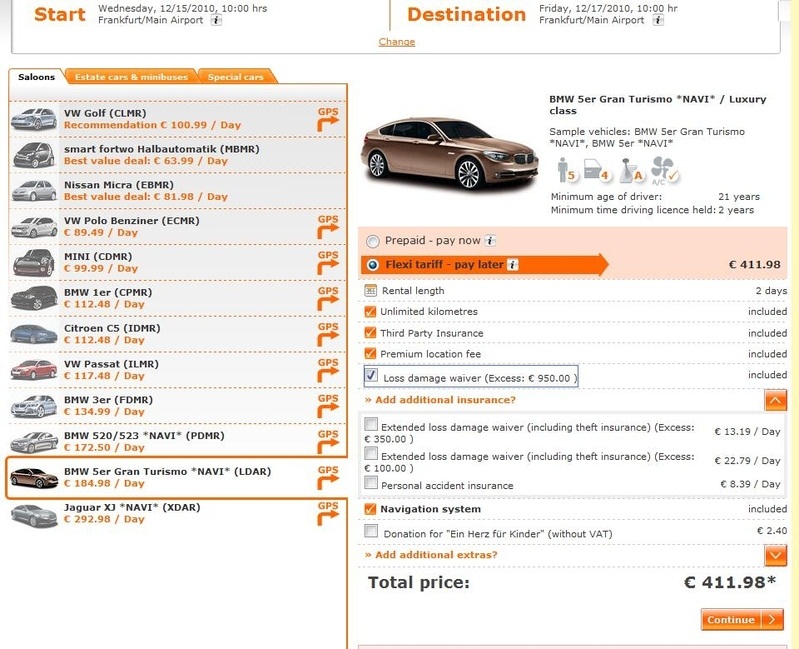799x649 pixels.
Task: Expand the additional extras arrow button
Action: pos(775,555)
